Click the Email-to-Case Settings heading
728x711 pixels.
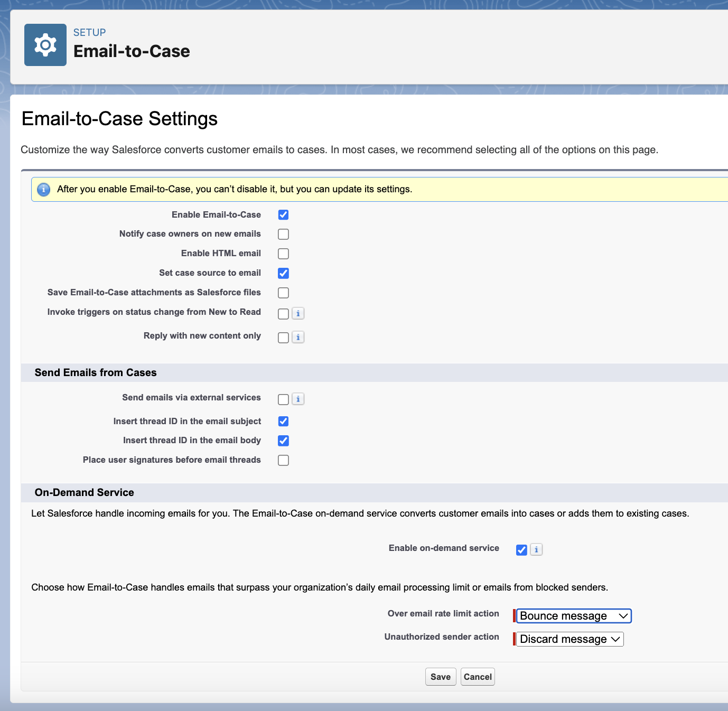(119, 119)
